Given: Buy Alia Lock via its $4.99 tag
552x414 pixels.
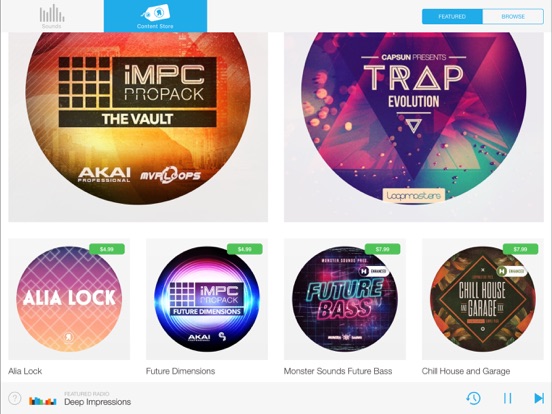Looking at the screenshot, I should coord(107,249).
